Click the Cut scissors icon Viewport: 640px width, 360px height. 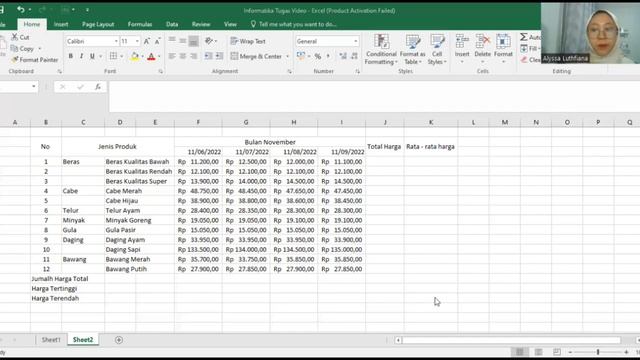click(15, 37)
